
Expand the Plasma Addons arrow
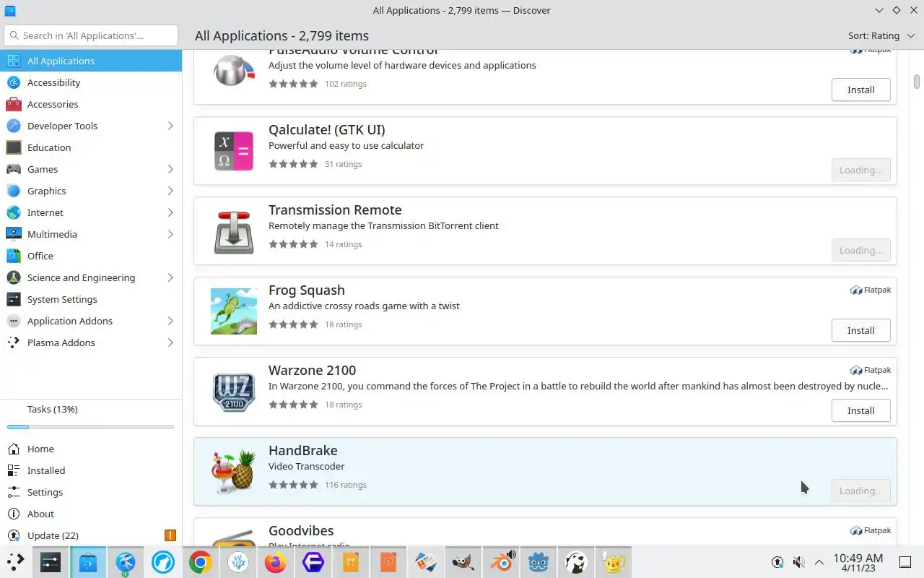pyautogui.click(x=170, y=342)
